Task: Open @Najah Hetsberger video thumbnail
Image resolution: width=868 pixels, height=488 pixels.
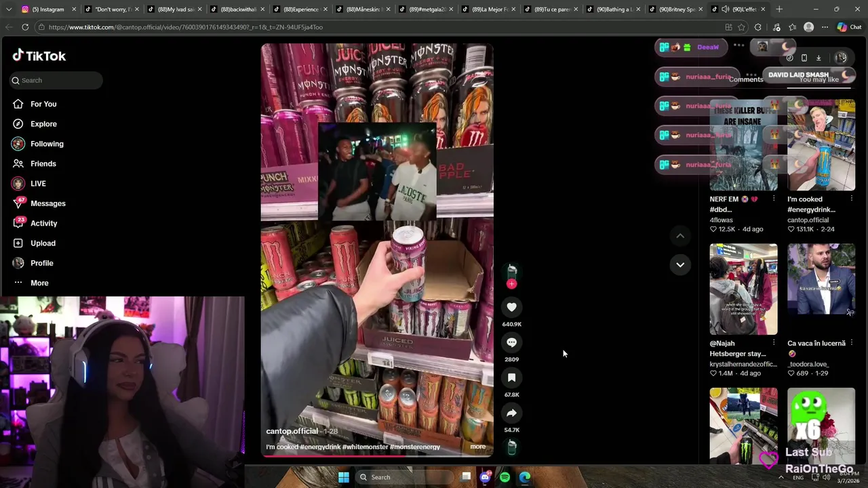Action: click(743, 289)
